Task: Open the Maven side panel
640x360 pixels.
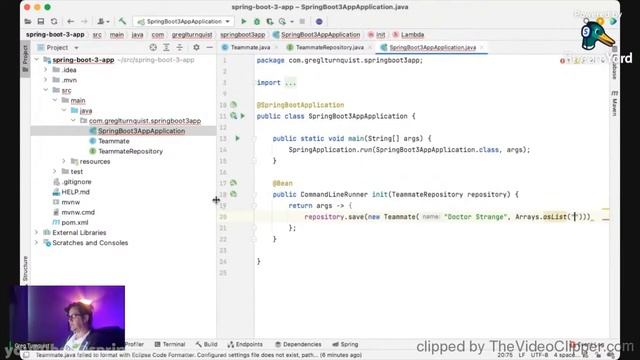Action: pos(614,104)
